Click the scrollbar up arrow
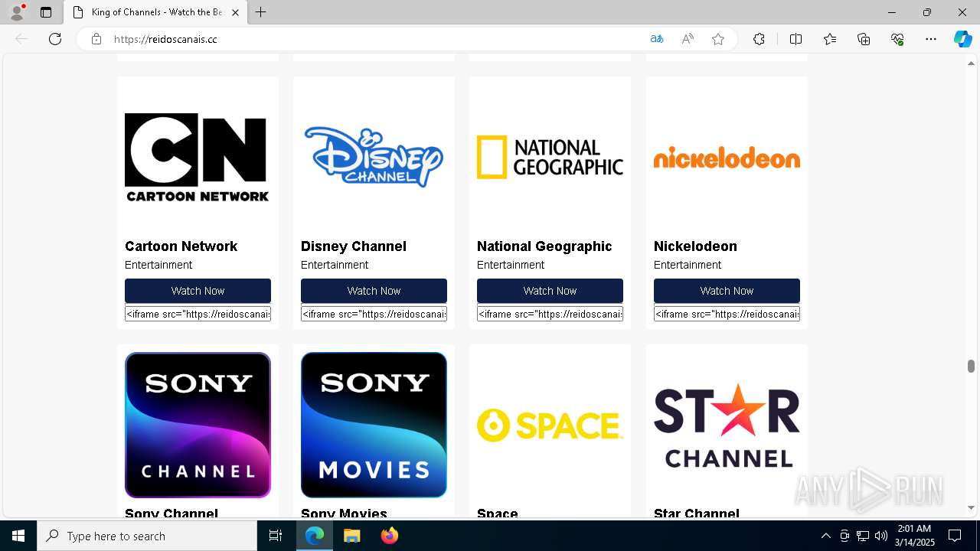 pos(971,63)
